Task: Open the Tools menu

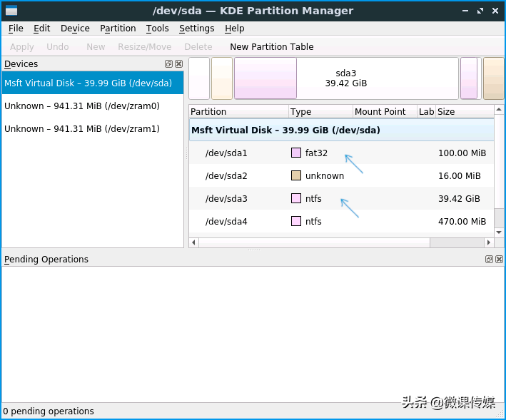Action: [x=157, y=29]
